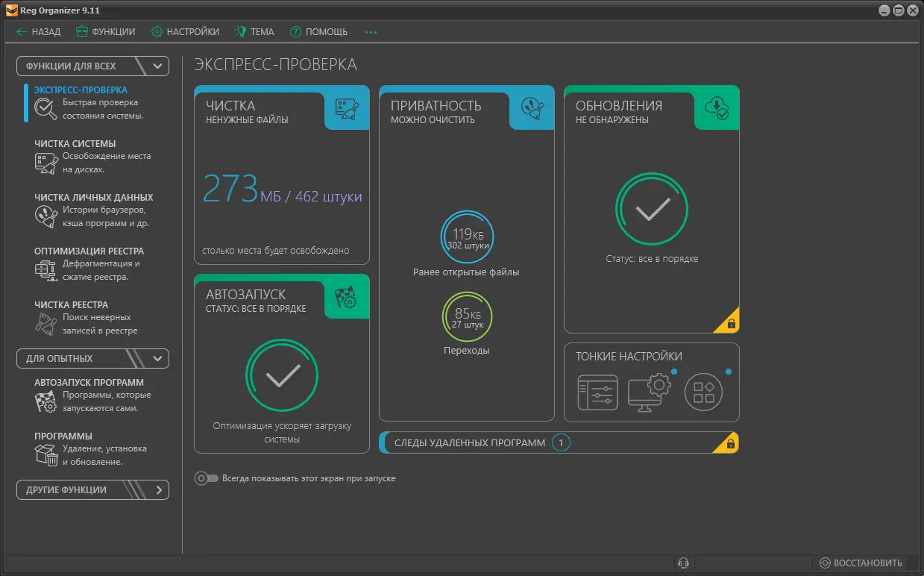Collapse the ДЛЯ ОПЫТНЫХ section
The image size is (924, 576).
click(x=93, y=358)
